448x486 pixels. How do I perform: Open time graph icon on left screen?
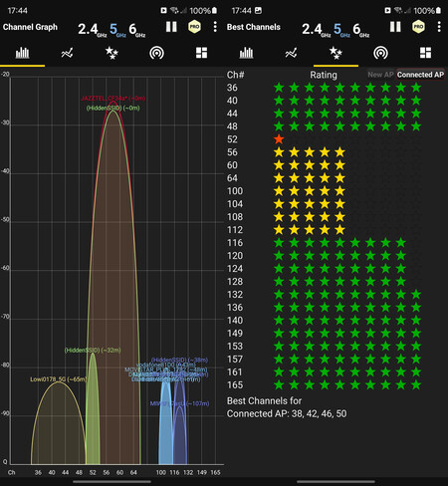point(67,53)
